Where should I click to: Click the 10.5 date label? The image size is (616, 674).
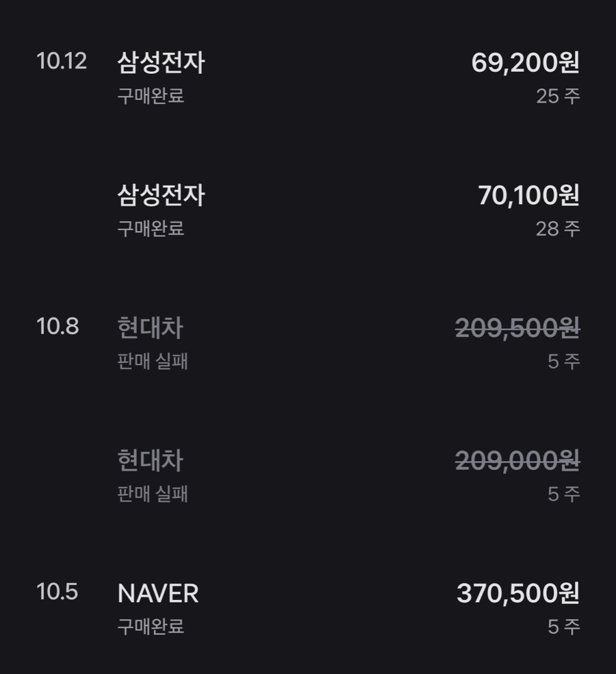57,592
